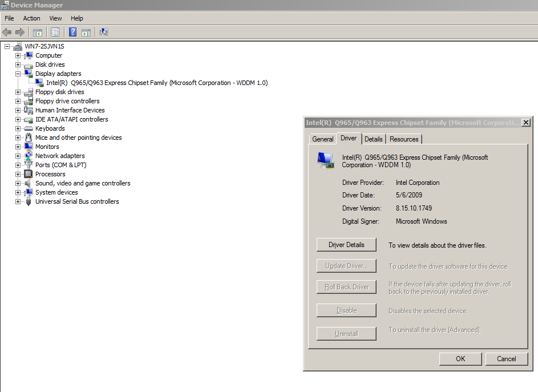This screenshot has height=392, width=538.
Task: Expand the Disk drives node
Action: [18, 64]
